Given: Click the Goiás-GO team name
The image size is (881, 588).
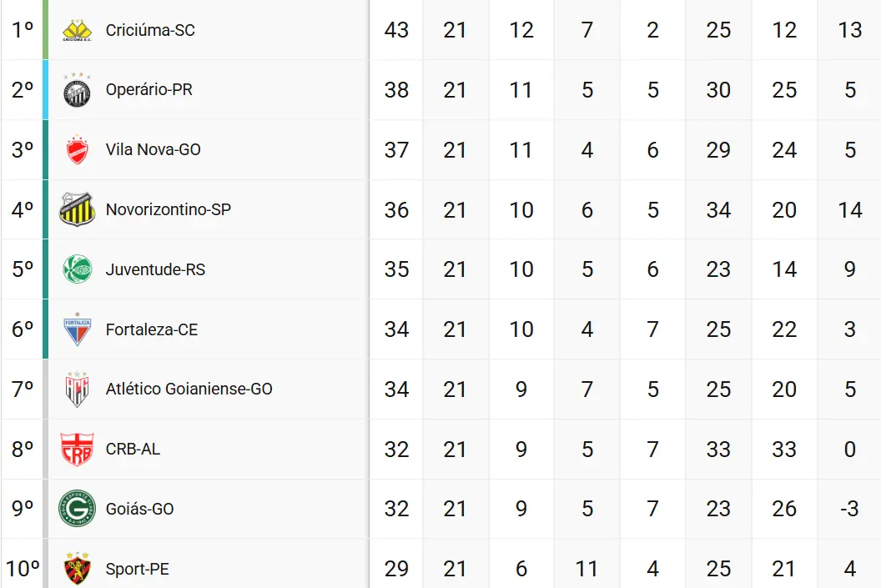Looking at the screenshot, I should pos(139,509).
